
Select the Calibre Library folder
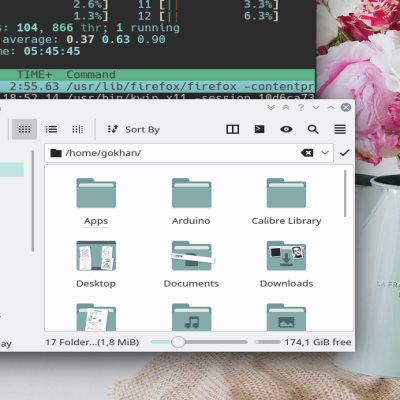286,202
